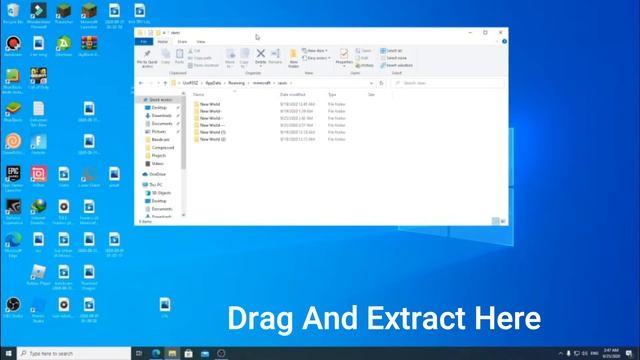Image resolution: width=640 pixels, height=360 pixels.
Task: Open the Easy access dropdown
Action: coord(316,58)
